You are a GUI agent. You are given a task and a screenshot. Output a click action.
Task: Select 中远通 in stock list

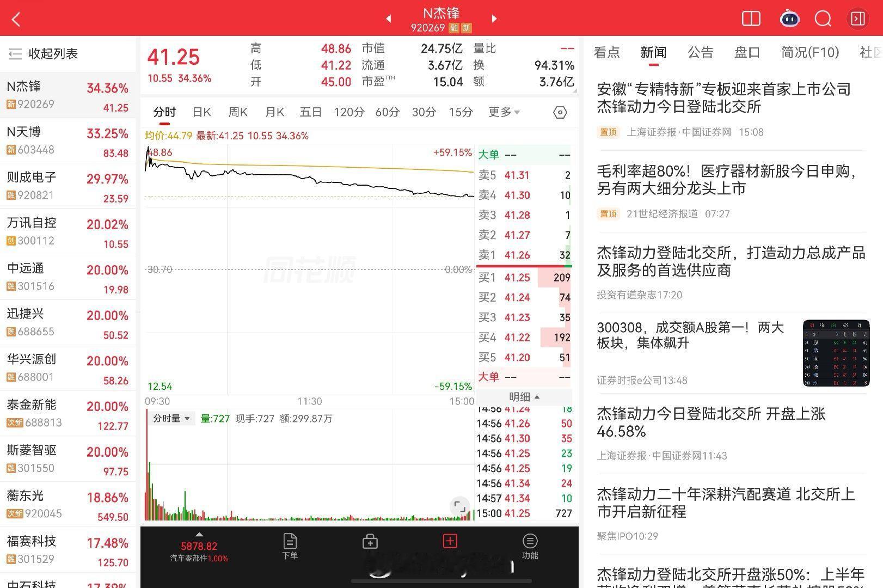point(68,277)
